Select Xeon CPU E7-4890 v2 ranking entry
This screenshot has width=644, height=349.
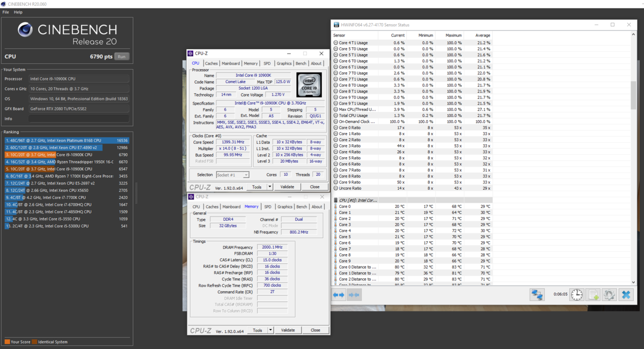66,147
